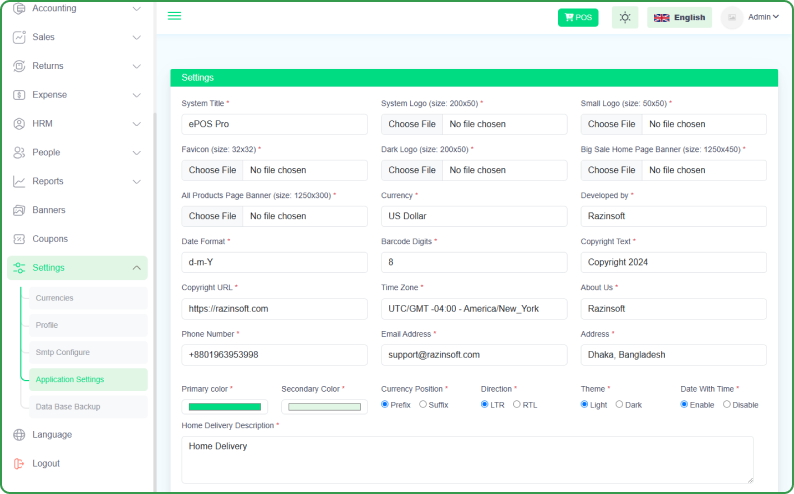Click the hamburger menu icon
The height and width of the screenshot is (494, 794).
174,16
